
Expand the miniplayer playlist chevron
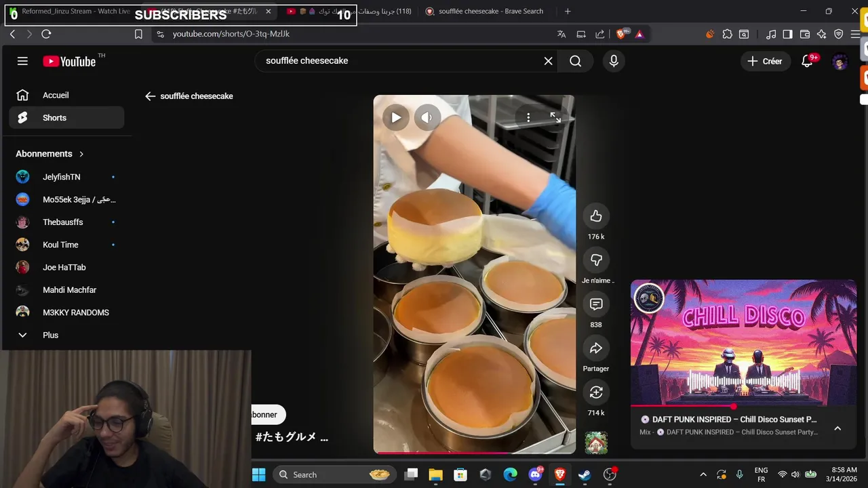(x=837, y=428)
